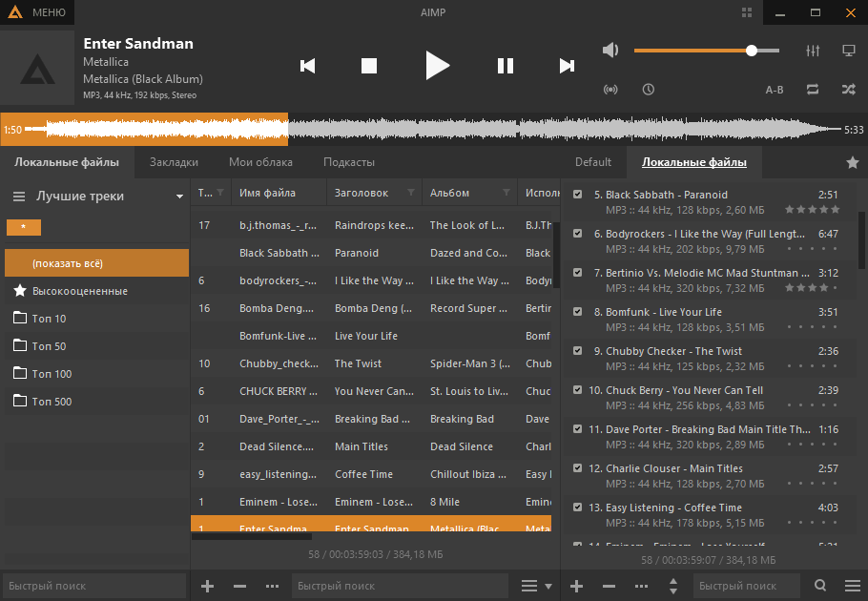Viewport: 868px width, 601px height.
Task: Open the hamburger menu beside Лучшие треки
Action: [19, 197]
